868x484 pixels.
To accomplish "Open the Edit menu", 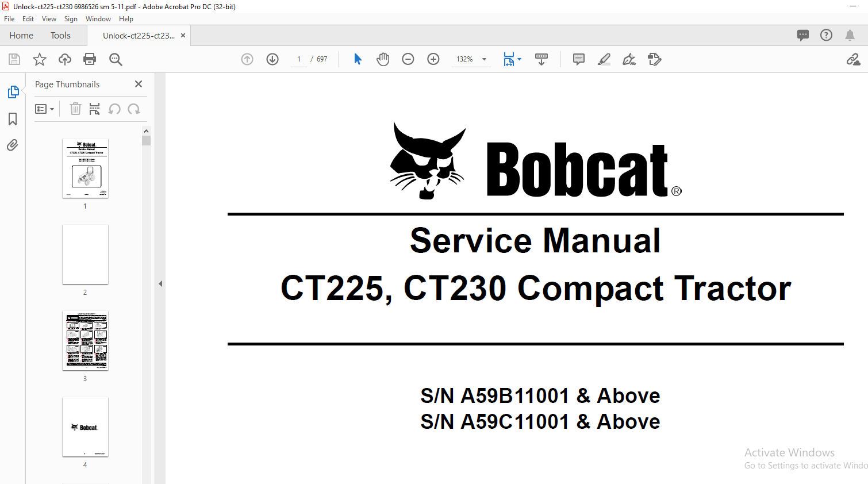I will [28, 19].
